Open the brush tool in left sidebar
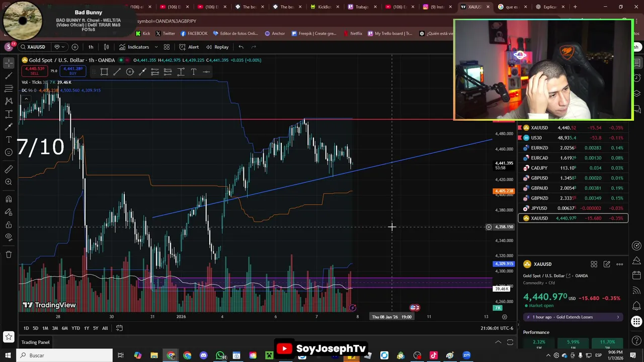Screen dimensions: 644x362 tap(9, 127)
